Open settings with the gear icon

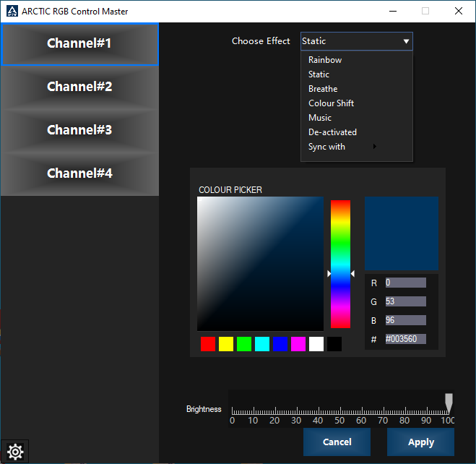(15, 452)
